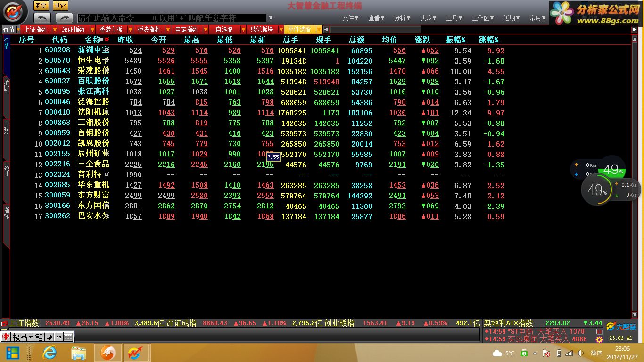Switch to the 上证指数 tab
This screenshot has width=644, height=362.
[36, 29]
